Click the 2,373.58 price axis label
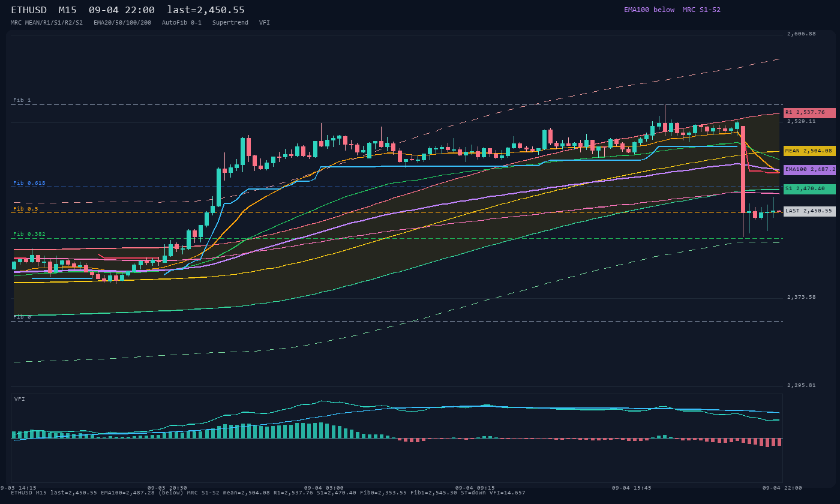 (x=802, y=297)
